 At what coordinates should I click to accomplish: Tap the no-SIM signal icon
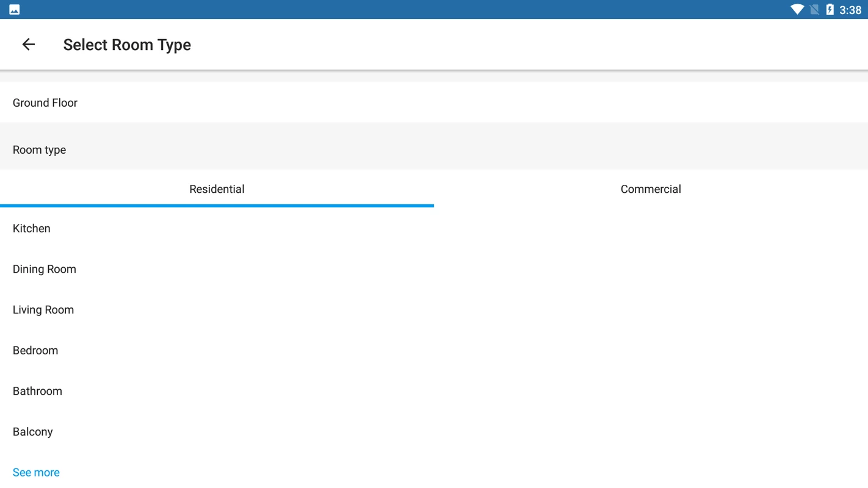[x=814, y=10]
